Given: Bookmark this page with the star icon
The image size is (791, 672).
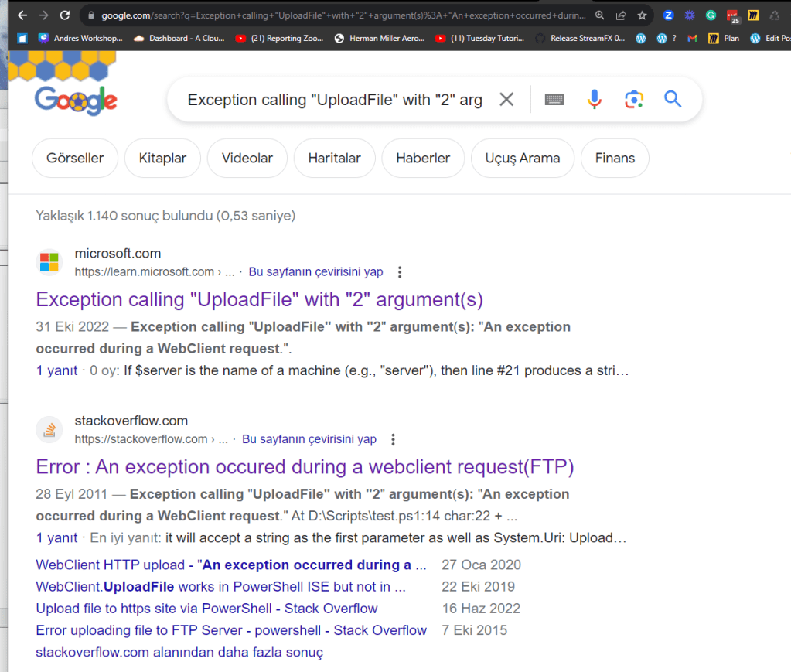Looking at the screenshot, I should [x=642, y=15].
